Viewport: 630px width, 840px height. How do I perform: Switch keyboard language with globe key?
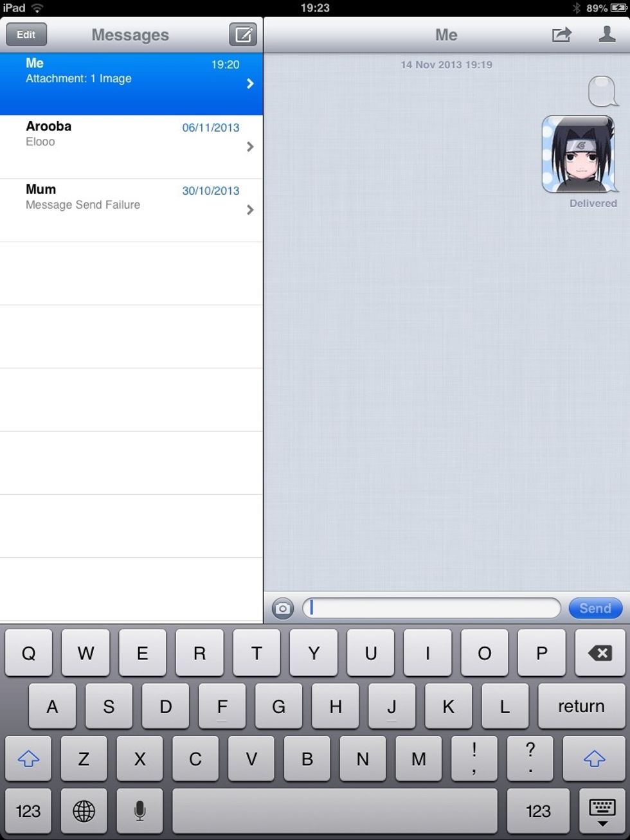(x=84, y=811)
